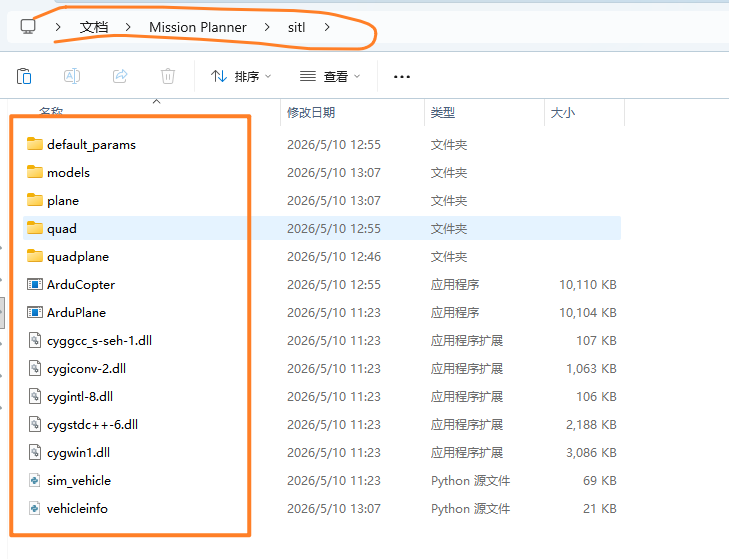The image size is (729, 559).
Task: Click the cygiconv-2.dll file icon
Action: (x=35, y=368)
